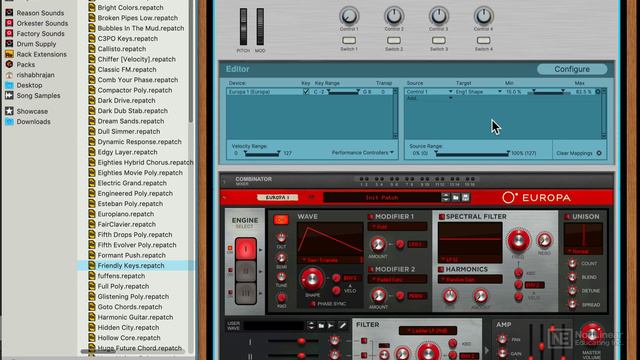
Task: Step through User Wave selection arrows
Action: point(311,325)
